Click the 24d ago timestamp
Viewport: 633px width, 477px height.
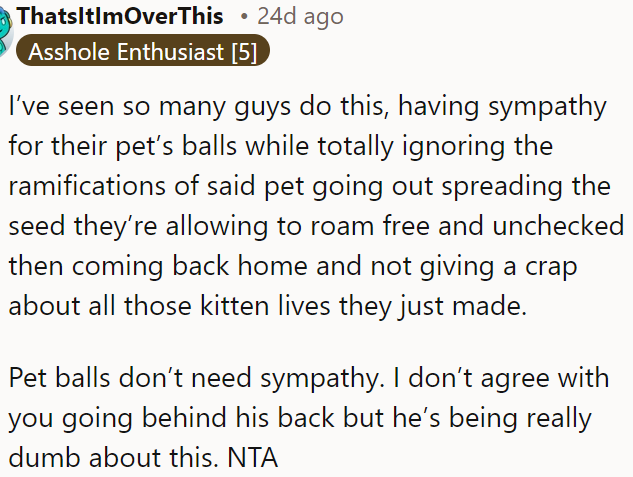pyautogui.click(x=299, y=17)
